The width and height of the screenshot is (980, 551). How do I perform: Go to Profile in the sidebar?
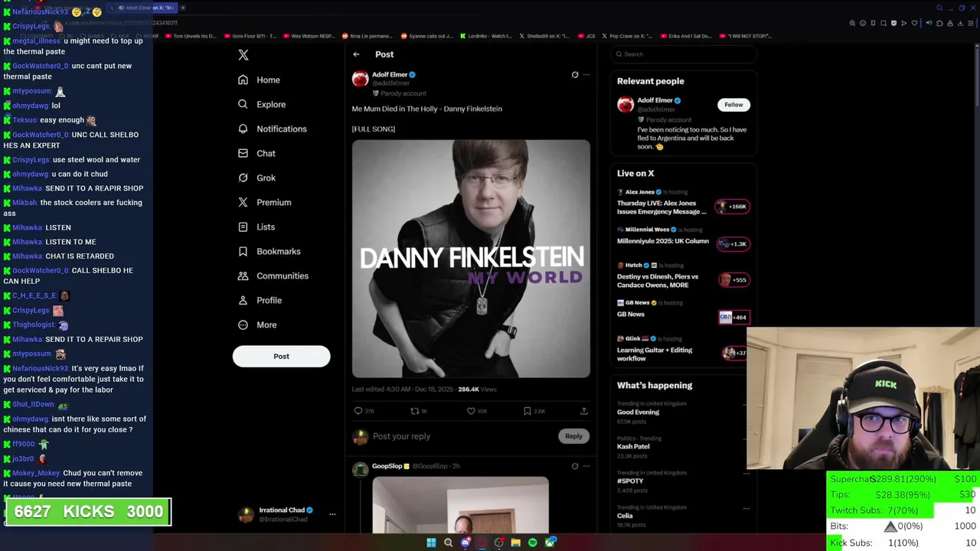click(x=260, y=300)
